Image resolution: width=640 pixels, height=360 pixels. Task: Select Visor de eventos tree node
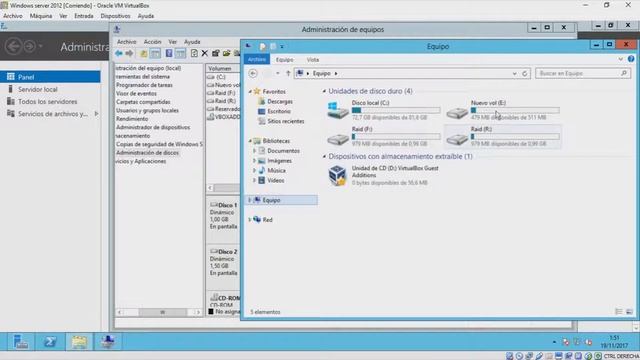pyautogui.click(x=136, y=93)
